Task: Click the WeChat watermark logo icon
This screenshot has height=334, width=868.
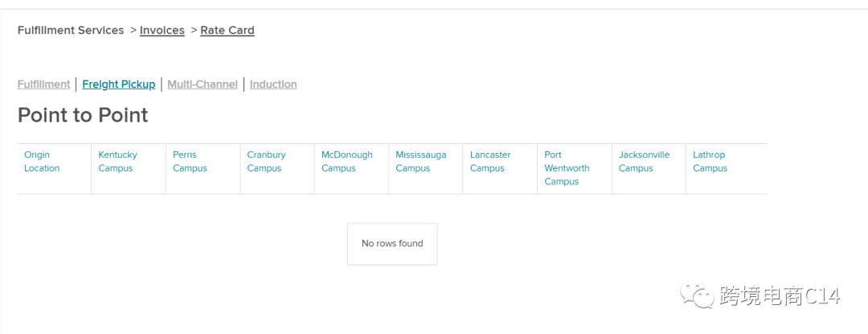Action: 698,295
